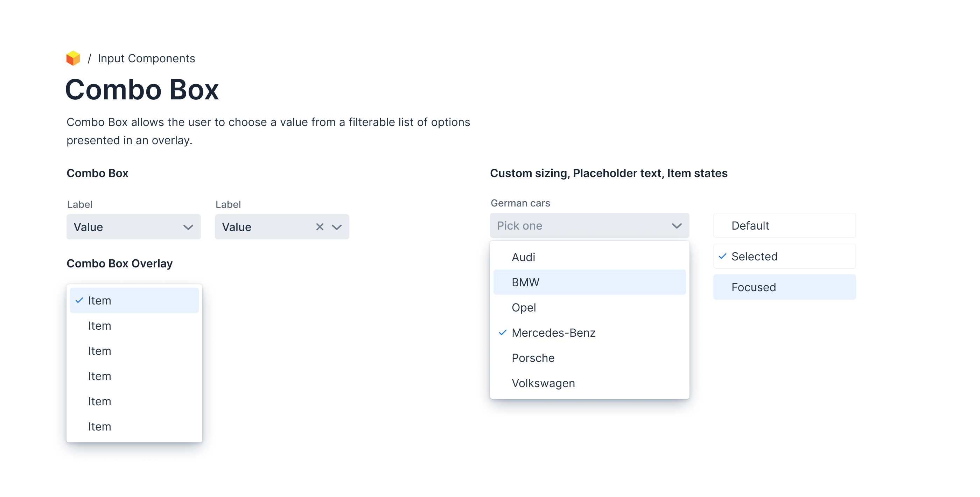This screenshot has height=497, width=980.
Task: Click the Focused item state example
Action: click(784, 287)
